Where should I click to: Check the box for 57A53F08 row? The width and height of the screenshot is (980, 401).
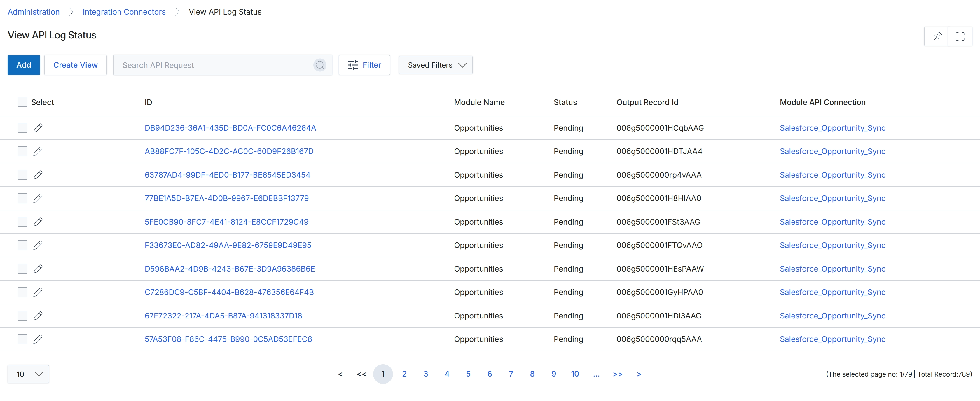coord(22,339)
